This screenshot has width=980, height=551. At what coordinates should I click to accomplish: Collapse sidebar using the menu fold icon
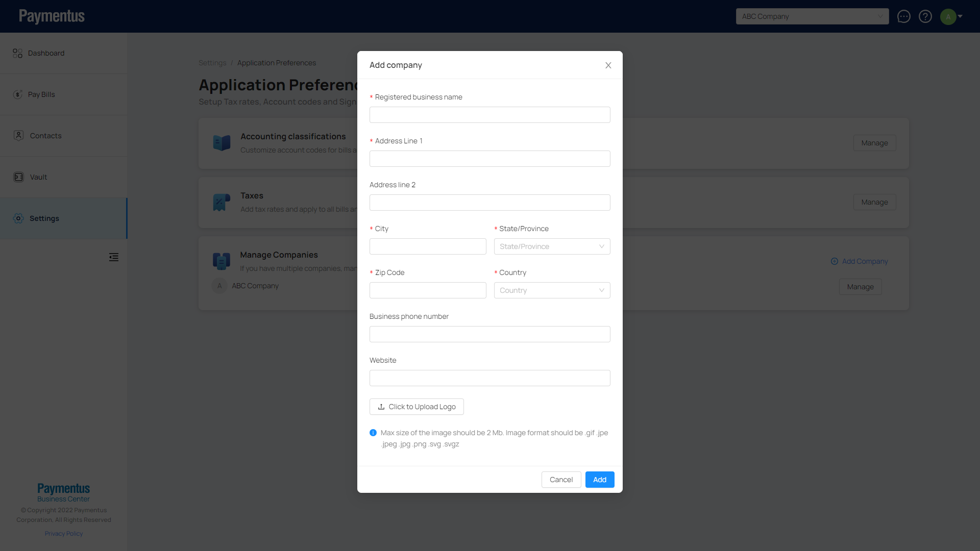[x=114, y=257]
